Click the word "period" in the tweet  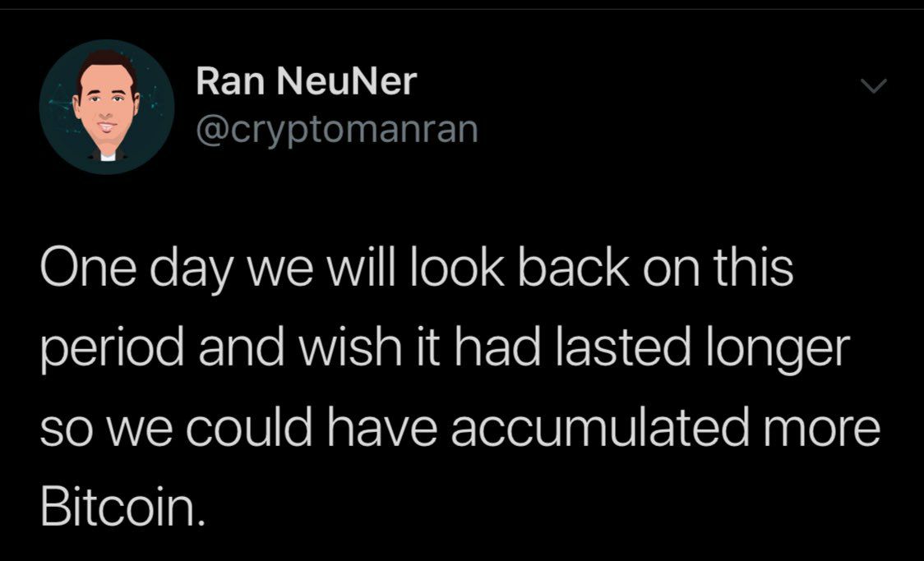112,350
